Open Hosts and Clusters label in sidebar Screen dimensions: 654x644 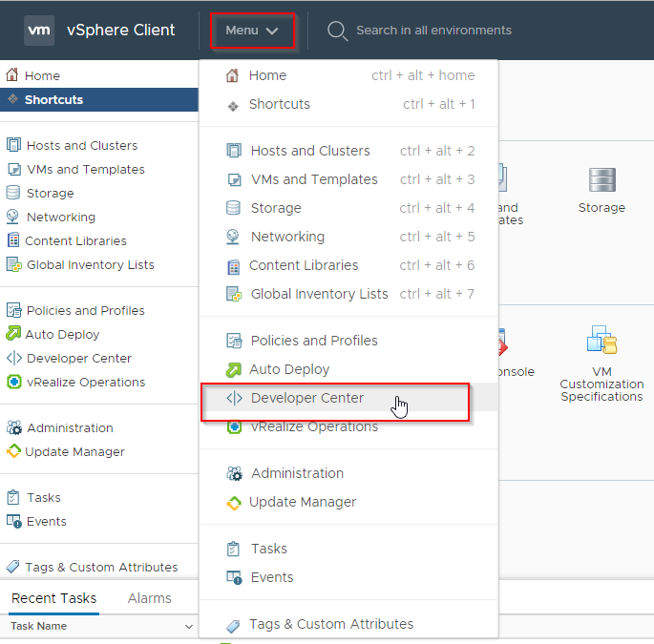coord(82,145)
